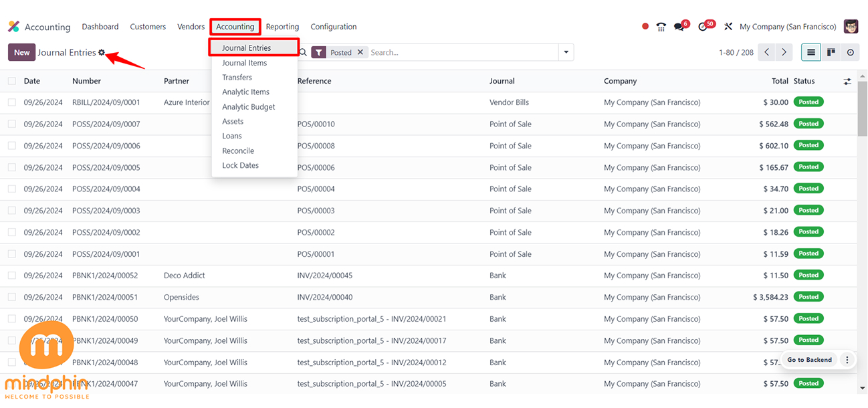Tick the POSS/2024/09/0005 row checkbox

(x=12, y=167)
